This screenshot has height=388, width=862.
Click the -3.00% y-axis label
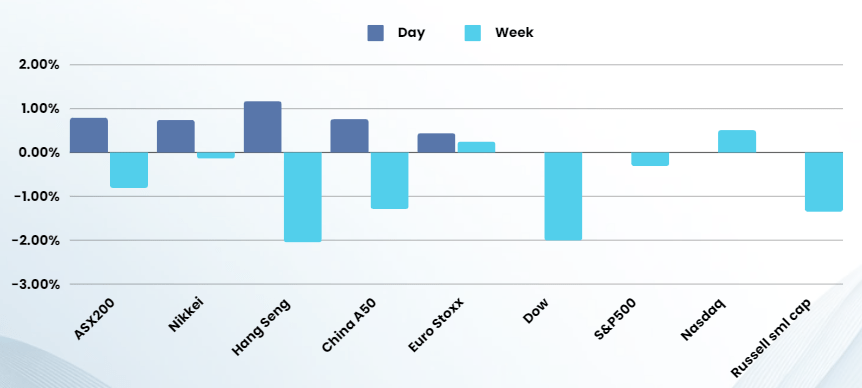[x=37, y=285]
